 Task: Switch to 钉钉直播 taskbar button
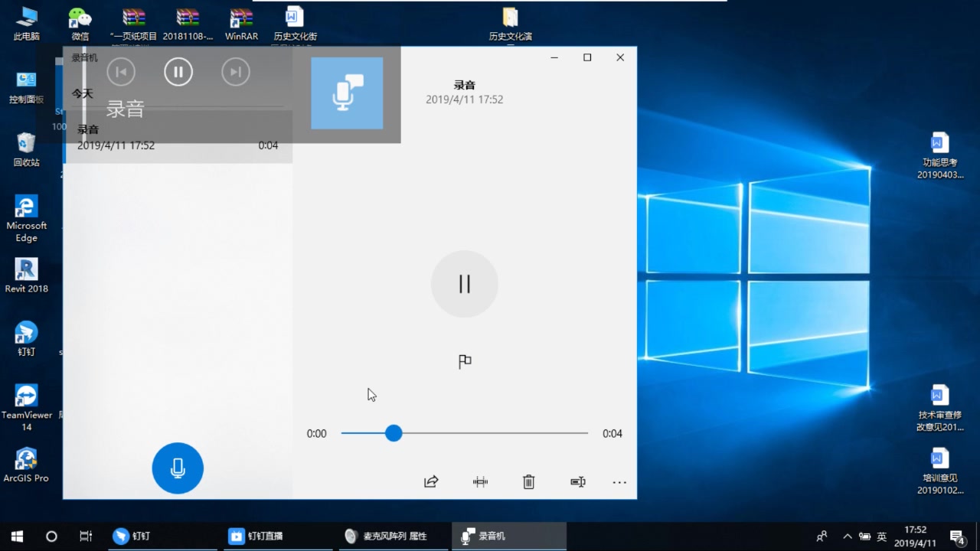pos(277,536)
